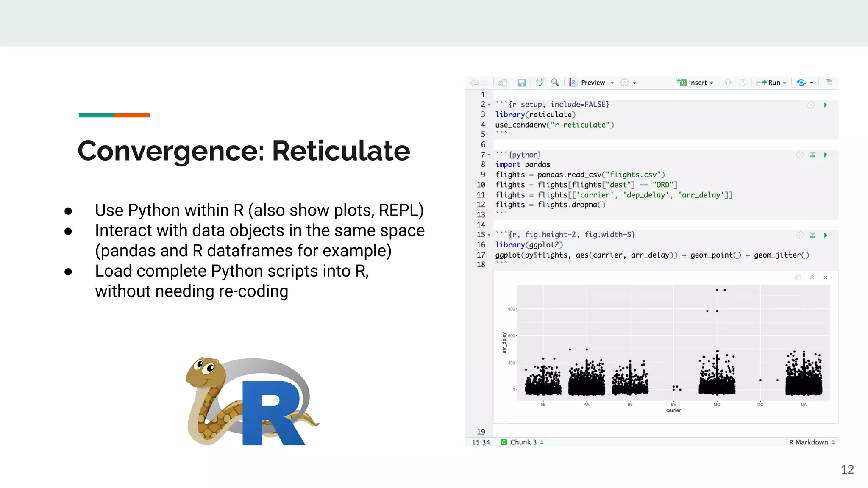The height and width of the screenshot is (488, 868).
Task: Run the ggplot chunk green play
Action: pyautogui.click(x=826, y=235)
